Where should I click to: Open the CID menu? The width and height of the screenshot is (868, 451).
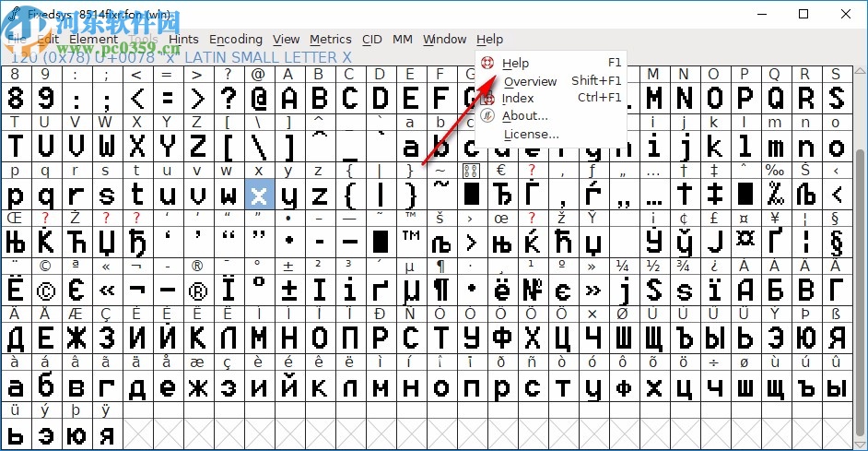(x=372, y=40)
